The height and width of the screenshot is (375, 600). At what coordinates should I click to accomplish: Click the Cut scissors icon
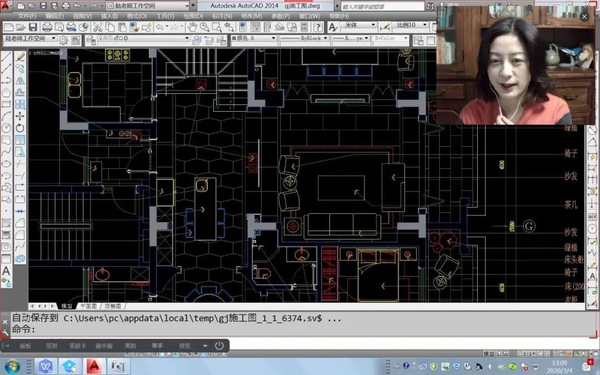tap(98, 27)
